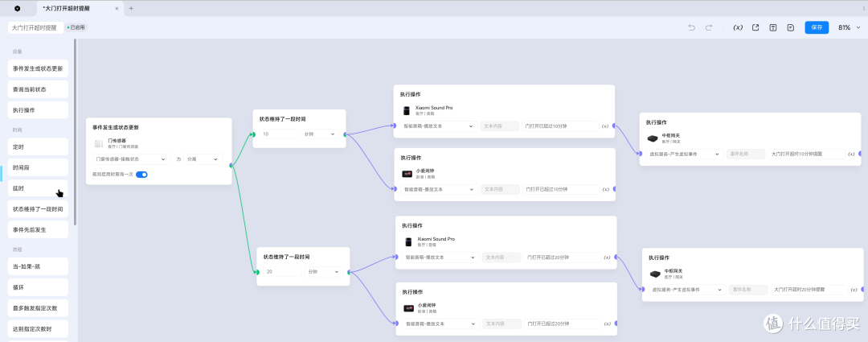
Task: Edit text 门打开已超过20分钟 in Xiaomi Sound Pro node
Action: (562, 258)
